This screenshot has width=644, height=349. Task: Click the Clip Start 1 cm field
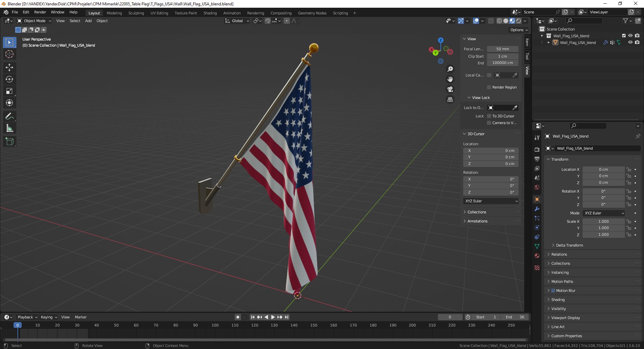click(x=502, y=56)
